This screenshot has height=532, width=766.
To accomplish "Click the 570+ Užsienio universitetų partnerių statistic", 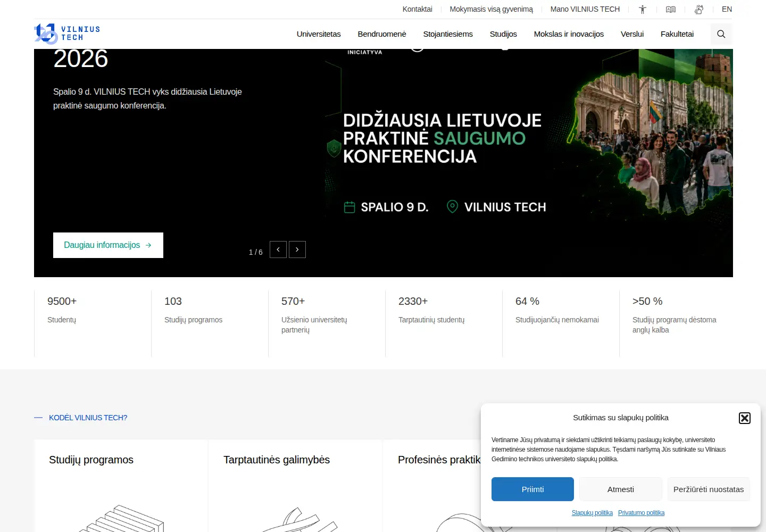I will pos(327,323).
